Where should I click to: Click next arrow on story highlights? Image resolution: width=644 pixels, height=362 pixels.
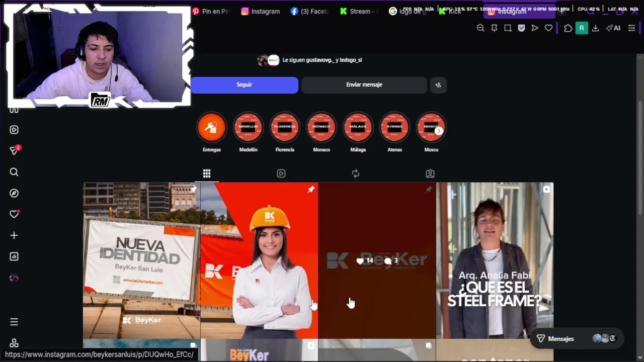click(x=439, y=131)
